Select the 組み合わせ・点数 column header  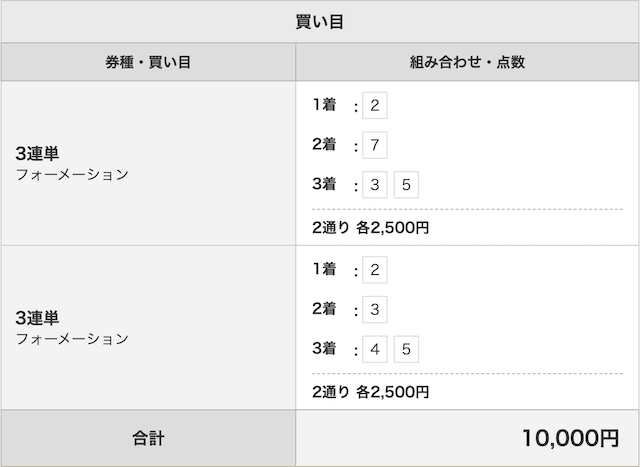[x=467, y=62]
